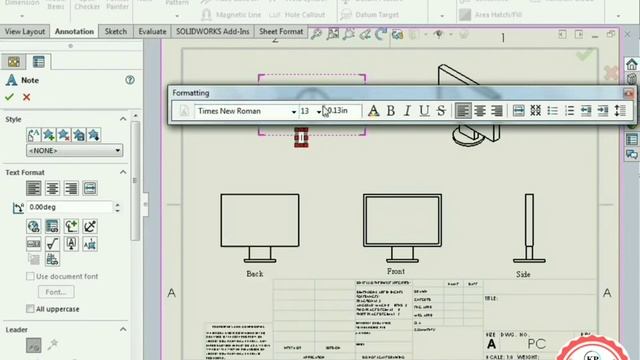Left align in Formatting toolbar

click(x=463, y=111)
